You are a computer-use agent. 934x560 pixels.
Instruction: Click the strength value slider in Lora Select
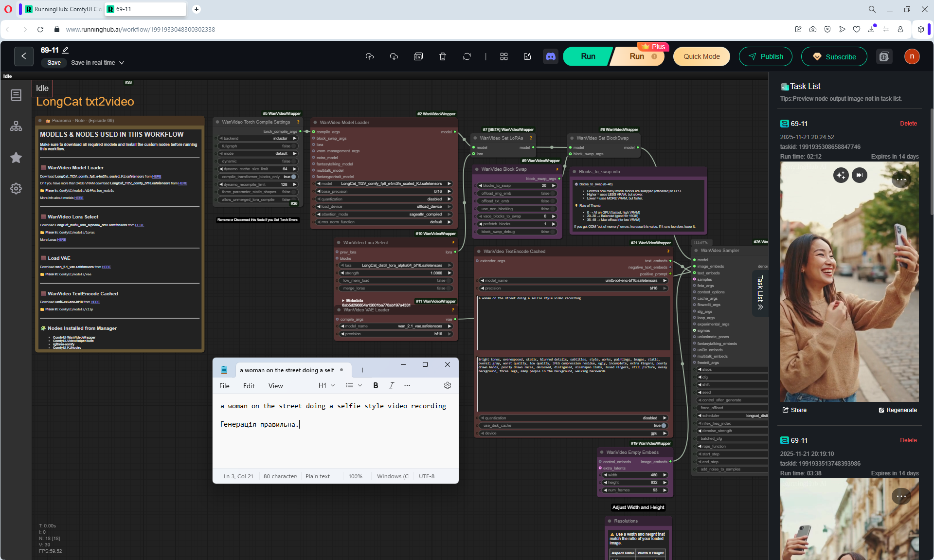click(396, 273)
